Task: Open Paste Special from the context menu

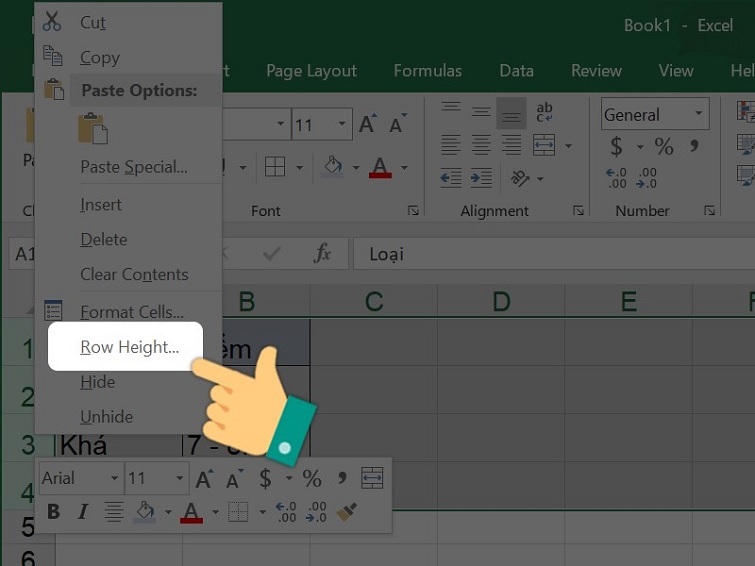Action: pyautogui.click(x=134, y=167)
